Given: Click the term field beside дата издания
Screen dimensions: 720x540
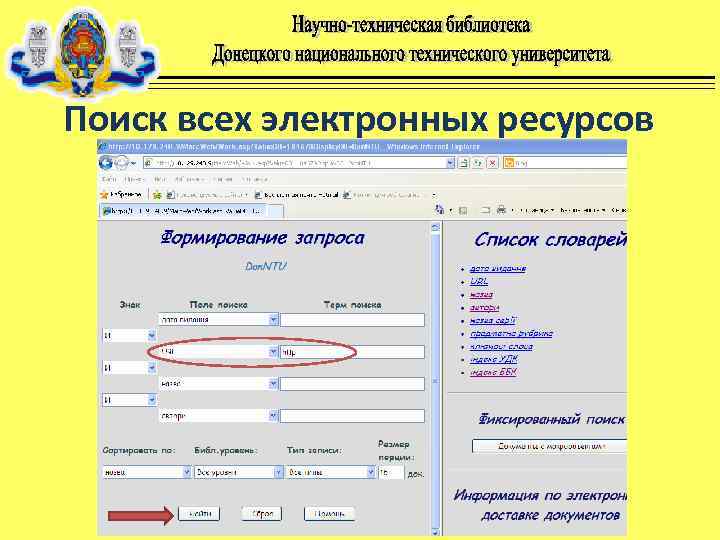Looking at the screenshot, I should tap(352, 320).
